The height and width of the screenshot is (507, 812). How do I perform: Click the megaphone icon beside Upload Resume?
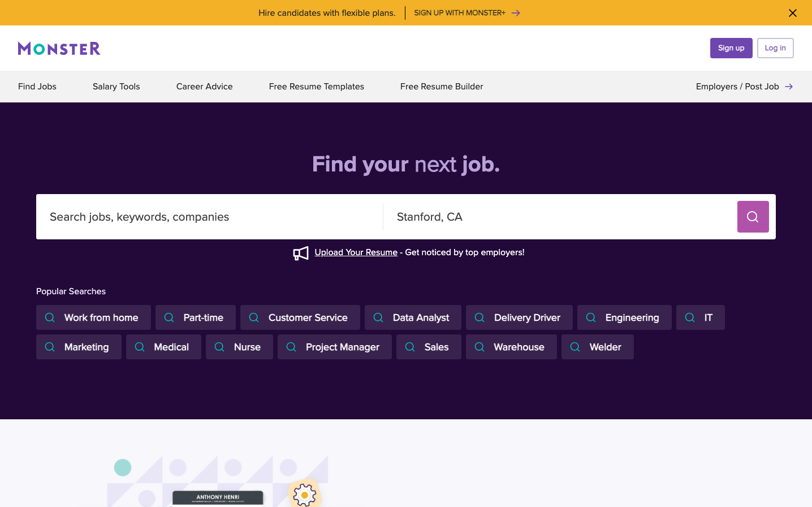click(301, 253)
